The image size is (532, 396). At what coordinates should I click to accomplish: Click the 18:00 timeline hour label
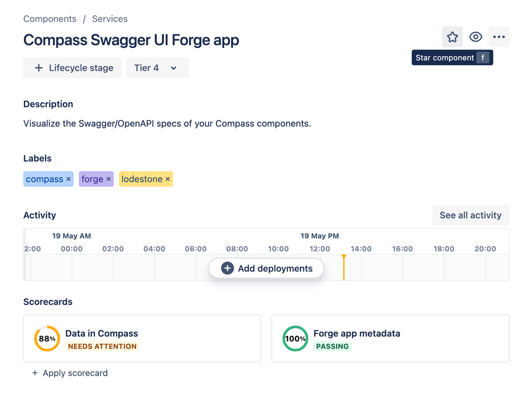click(444, 249)
